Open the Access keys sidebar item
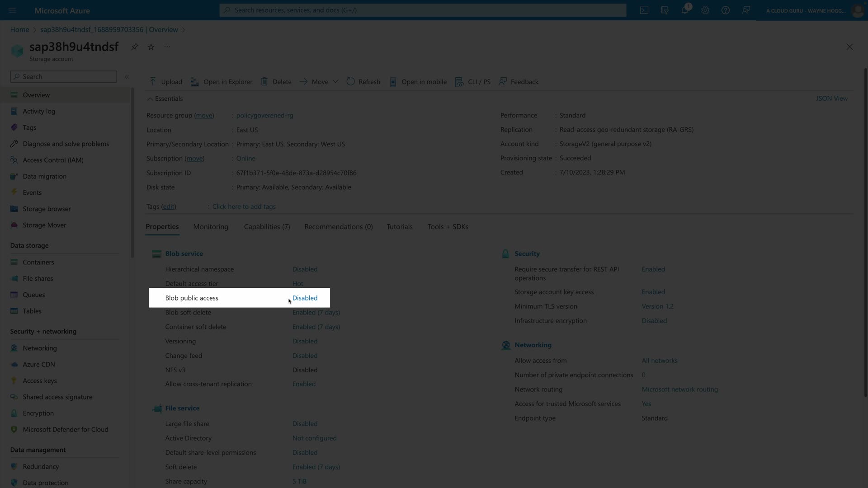The height and width of the screenshot is (488, 868). [40, 380]
